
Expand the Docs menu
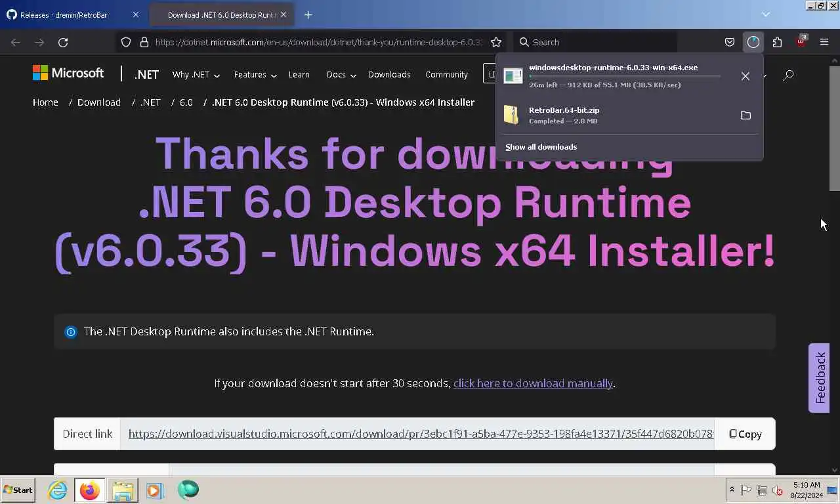point(341,75)
